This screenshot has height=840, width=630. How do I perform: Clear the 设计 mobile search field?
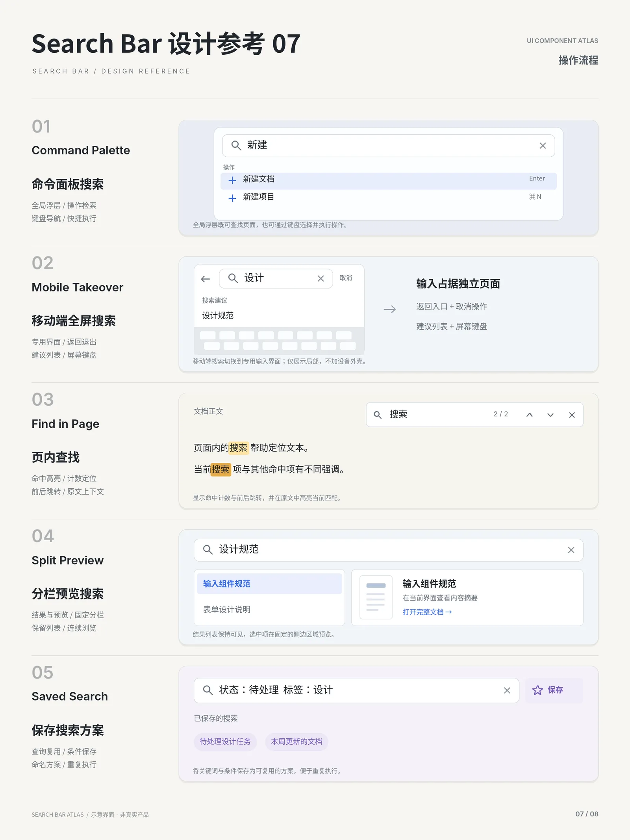click(x=321, y=278)
